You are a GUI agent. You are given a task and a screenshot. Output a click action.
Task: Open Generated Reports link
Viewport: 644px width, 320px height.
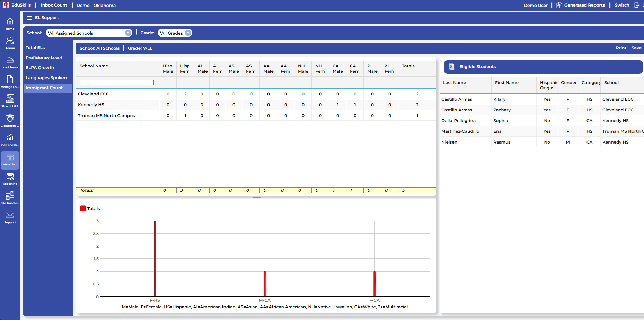[x=584, y=5]
